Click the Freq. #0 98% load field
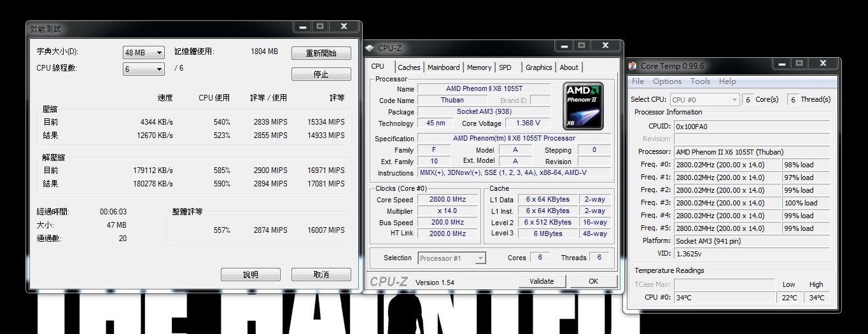Screen dimensions: 868x334 (806, 165)
